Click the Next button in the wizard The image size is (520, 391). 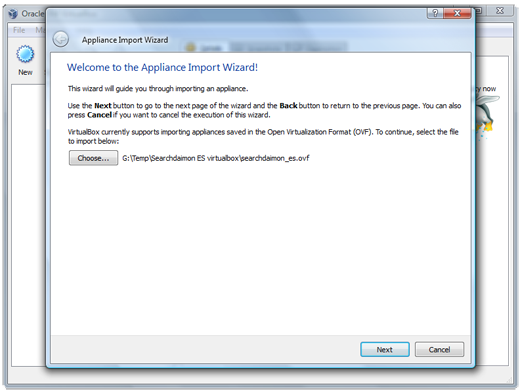(385, 349)
